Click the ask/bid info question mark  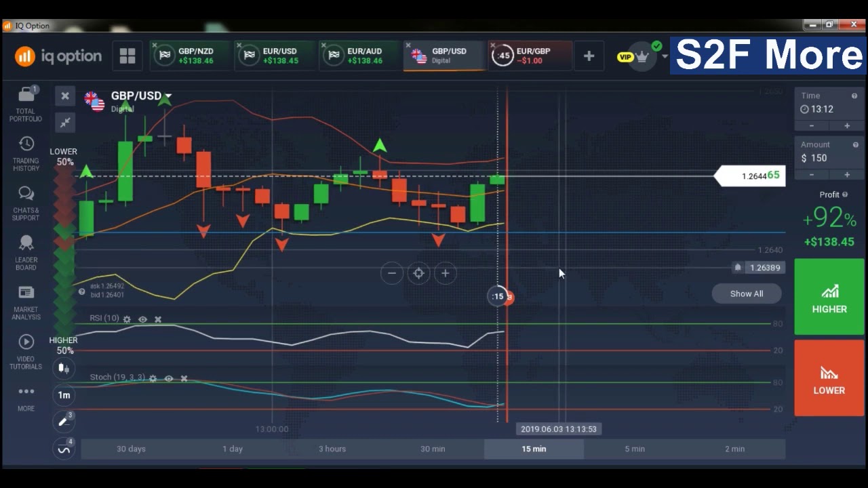pos(82,291)
